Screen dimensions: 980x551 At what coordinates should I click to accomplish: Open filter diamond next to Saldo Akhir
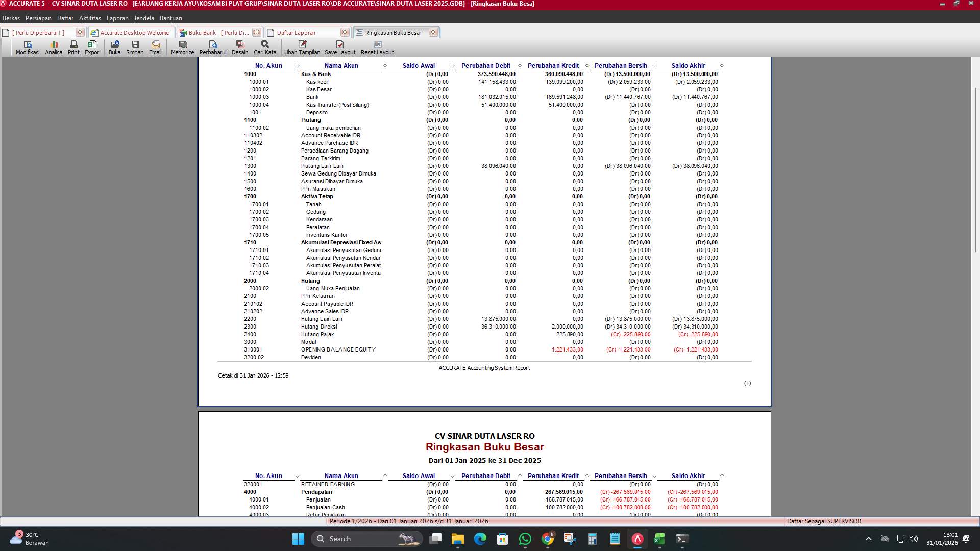tap(722, 65)
